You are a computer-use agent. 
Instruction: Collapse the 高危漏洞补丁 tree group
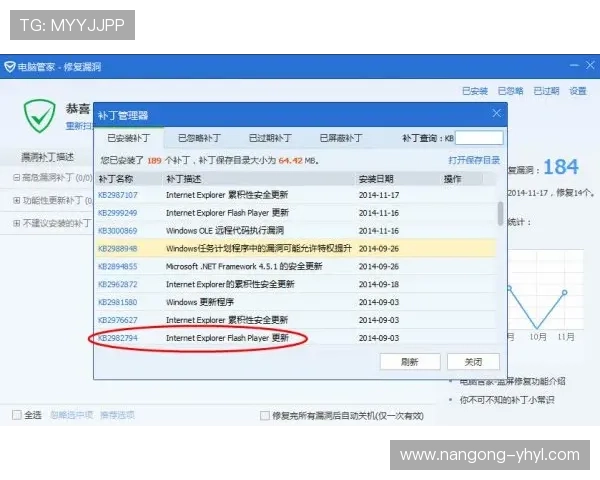point(16,178)
